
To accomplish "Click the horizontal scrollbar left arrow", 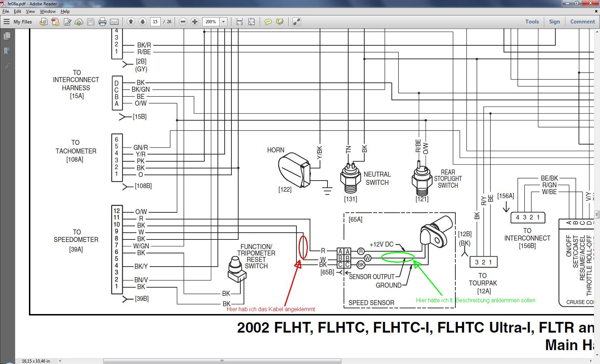I will click(60, 361).
